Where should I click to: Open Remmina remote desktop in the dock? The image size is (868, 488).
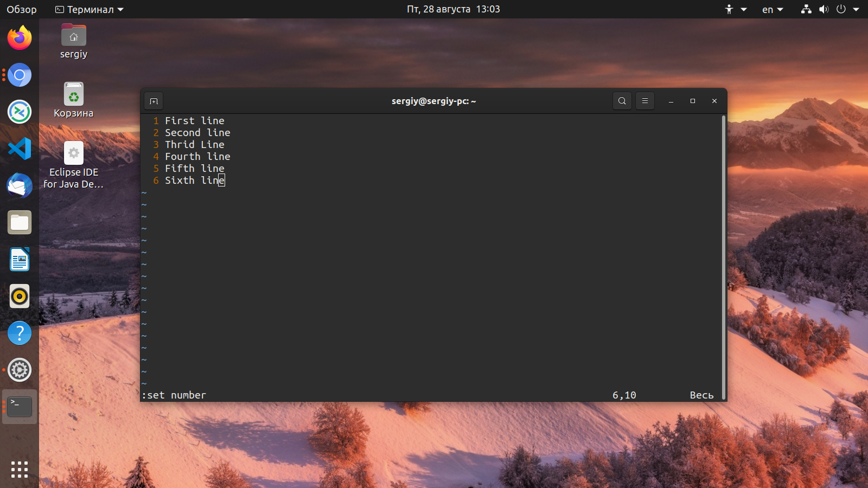[x=20, y=112]
